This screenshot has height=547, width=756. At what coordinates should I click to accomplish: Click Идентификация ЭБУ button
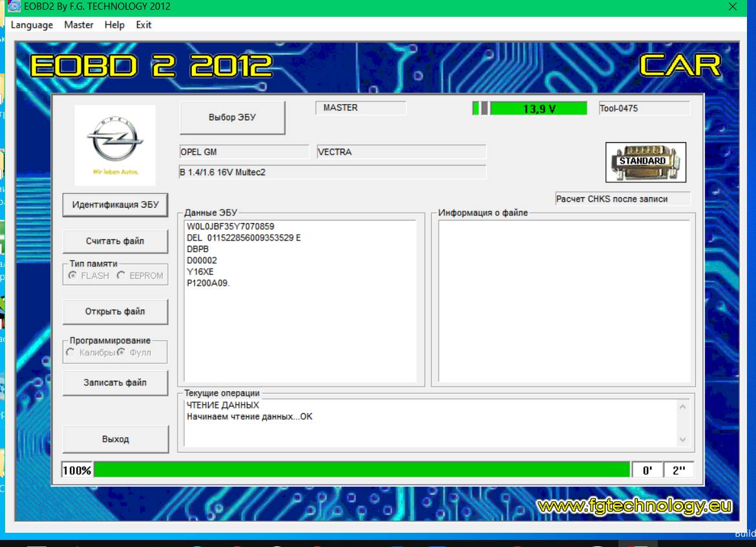tap(115, 205)
